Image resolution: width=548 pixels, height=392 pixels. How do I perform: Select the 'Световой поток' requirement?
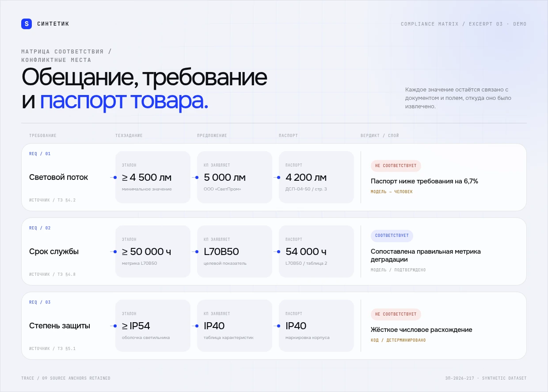58,177
